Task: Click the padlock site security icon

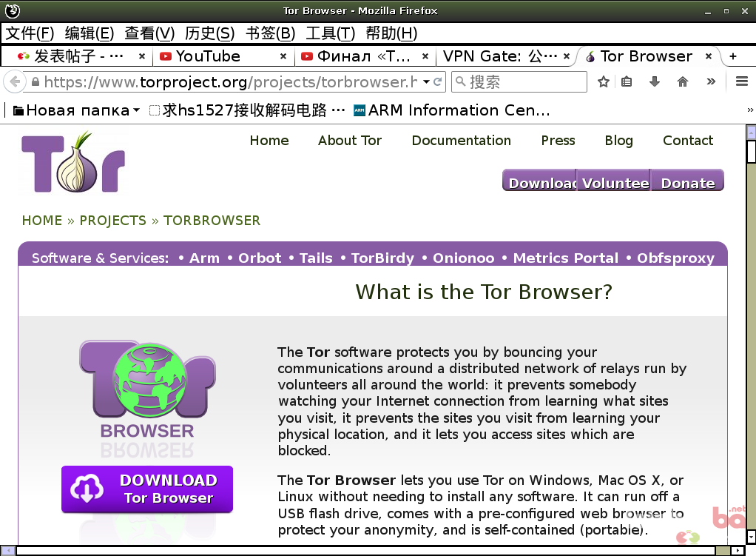Action: click(x=36, y=82)
